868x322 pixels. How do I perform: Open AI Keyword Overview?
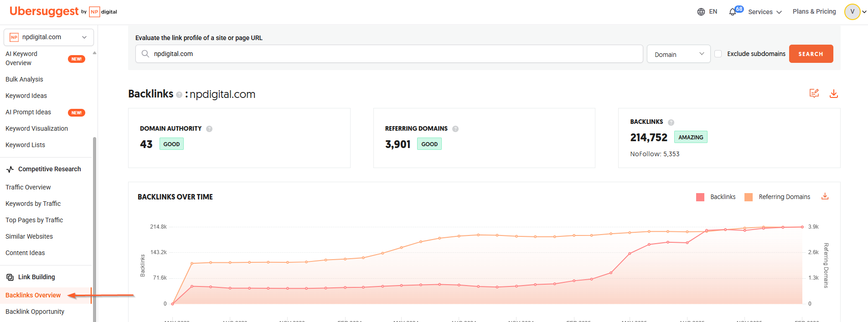(x=21, y=58)
